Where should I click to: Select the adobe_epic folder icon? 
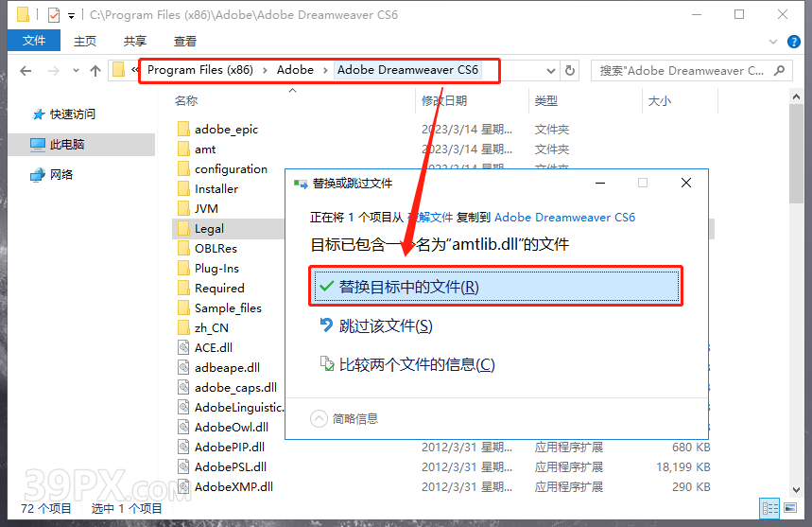(183, 129)
